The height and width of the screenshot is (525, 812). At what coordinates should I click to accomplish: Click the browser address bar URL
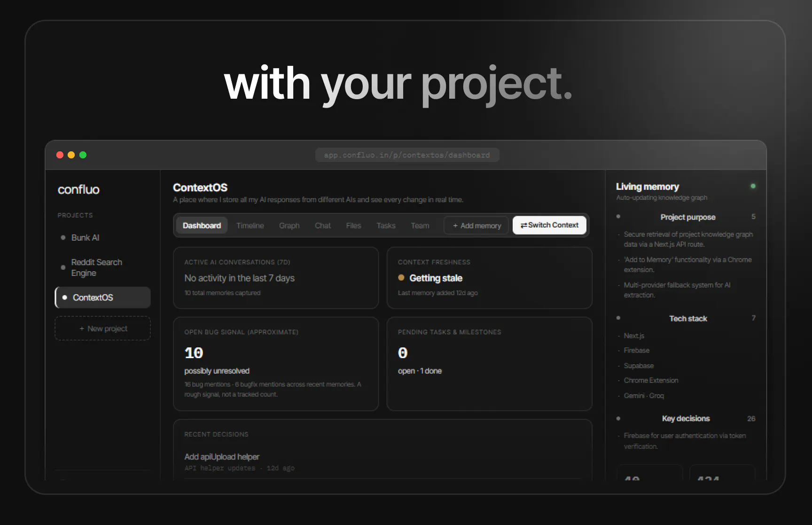tap(407, 155)
